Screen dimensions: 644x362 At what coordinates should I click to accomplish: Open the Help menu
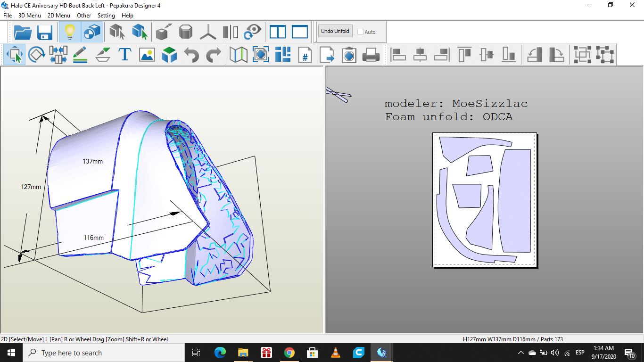click(127, 16)
